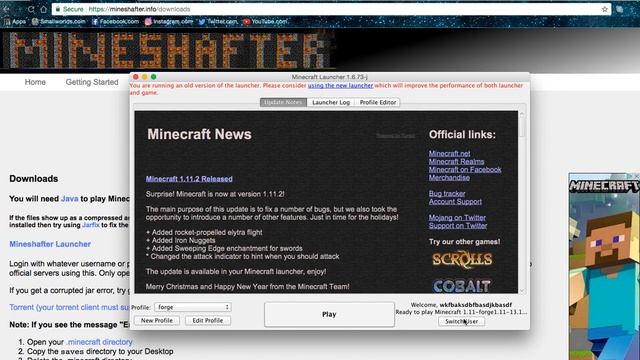Open the Account Support link
The image size is (640, 360).
click(455, 202)
